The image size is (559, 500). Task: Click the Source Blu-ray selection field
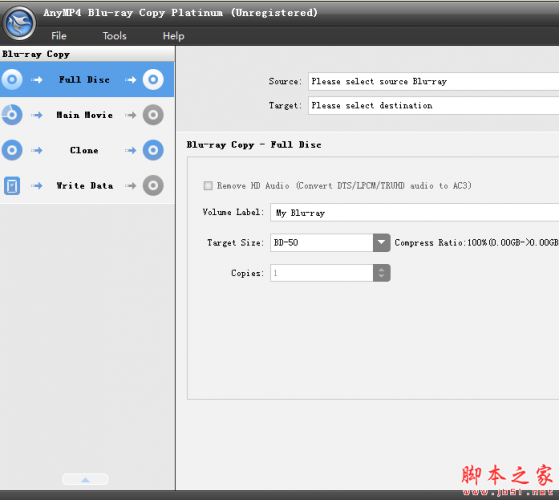434,82
